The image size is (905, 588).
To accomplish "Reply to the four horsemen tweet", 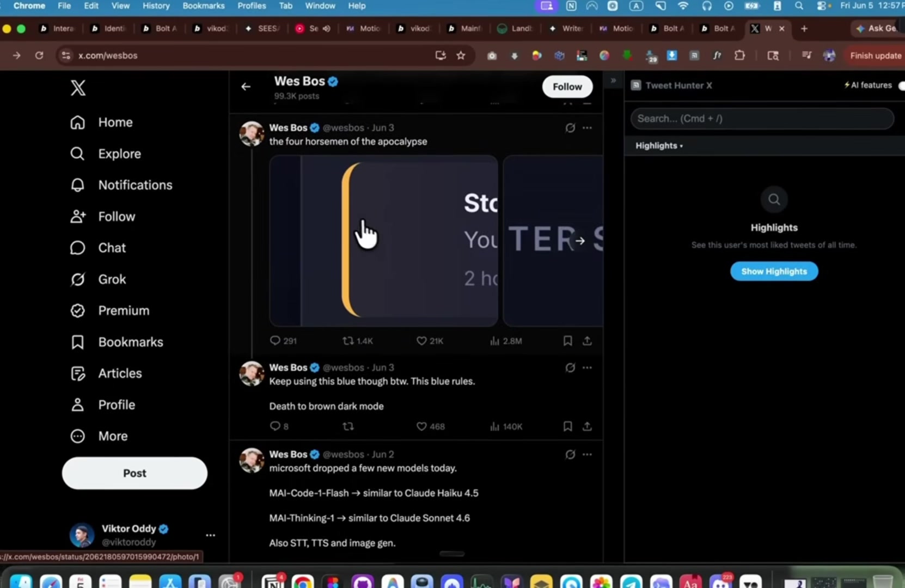I will click(283, 341).
